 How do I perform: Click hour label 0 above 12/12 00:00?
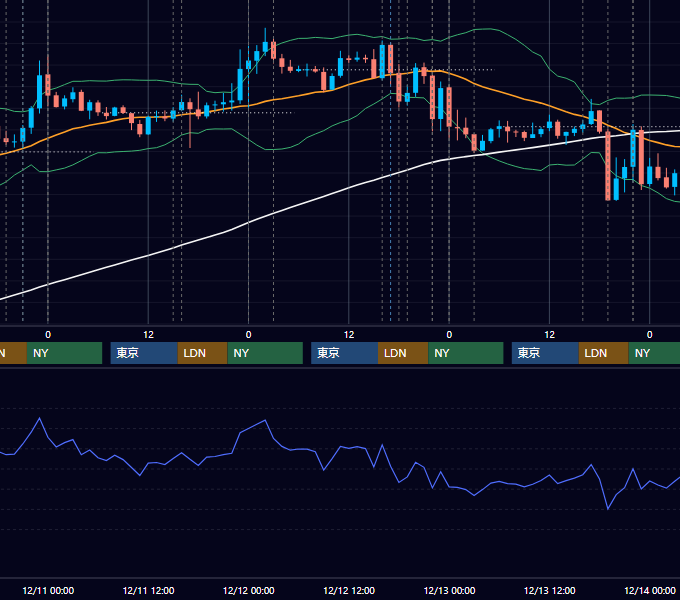tap(248, 335)
